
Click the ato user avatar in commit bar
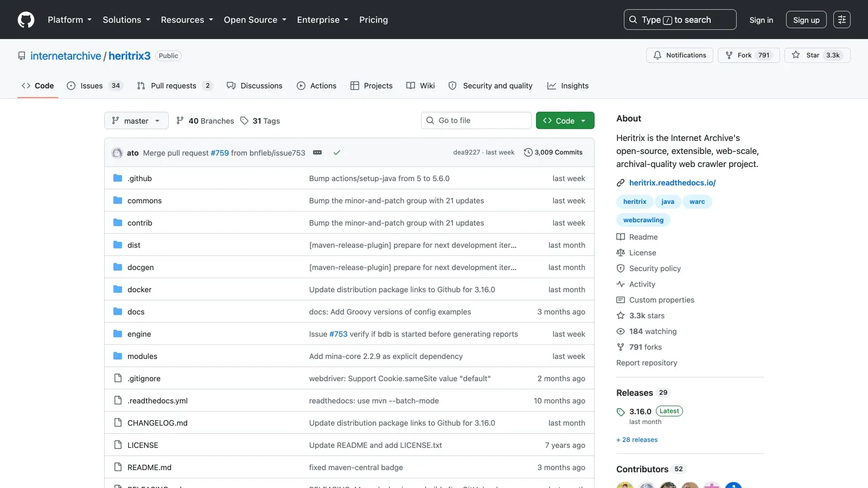click(x=117, y=153)
